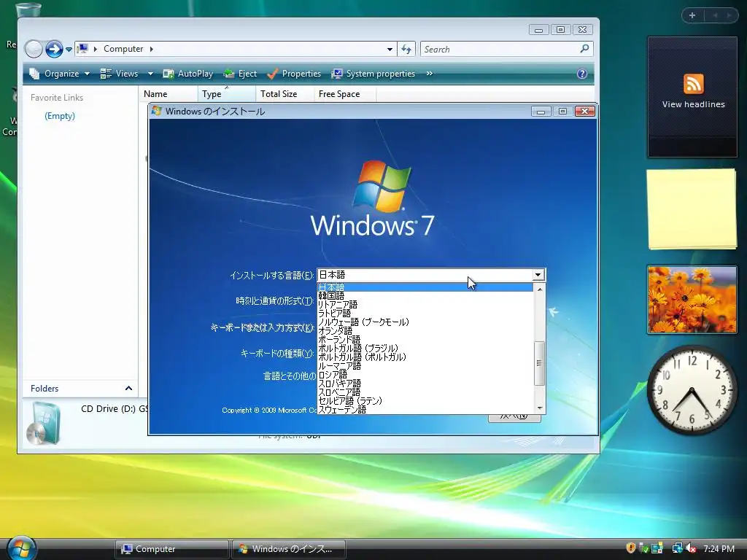This screenshot has width=747, height=560.
Task: Click the language list scroll up arrow
Action: [539, 289]
